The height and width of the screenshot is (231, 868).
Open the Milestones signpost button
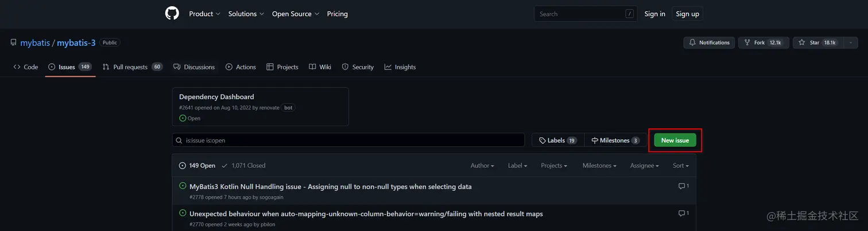pyautogui.click(x=615, y=140)
